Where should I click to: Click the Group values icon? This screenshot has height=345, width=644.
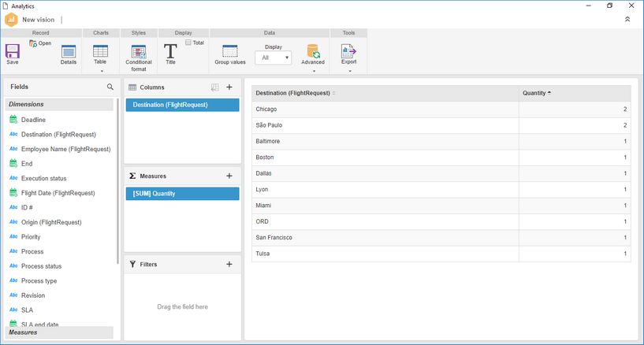(x=230, y=51)
